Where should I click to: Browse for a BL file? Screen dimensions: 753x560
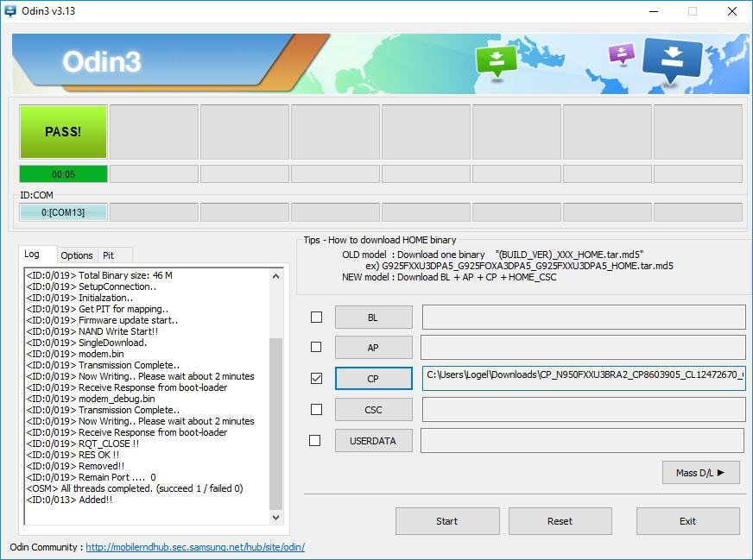point(373,318)
